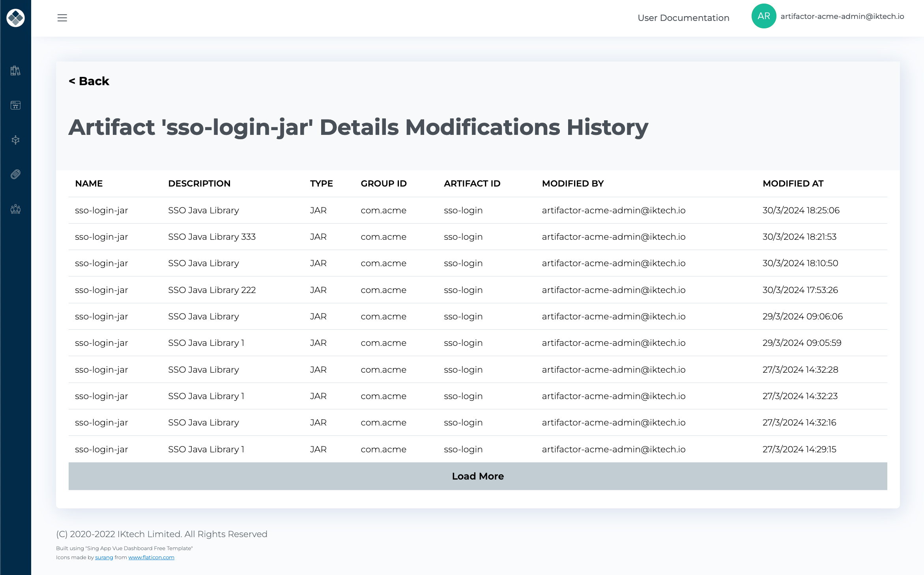Viewport: 924px width, 575px height.
Task: Visit www.flaticon.com from the footer
Action: pyautogui.click(x=152, y=557)
